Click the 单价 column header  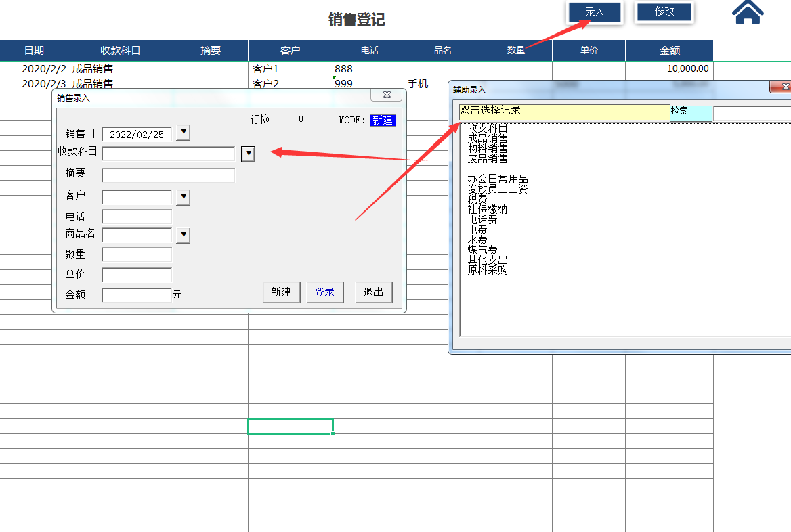tap(589, 51)
